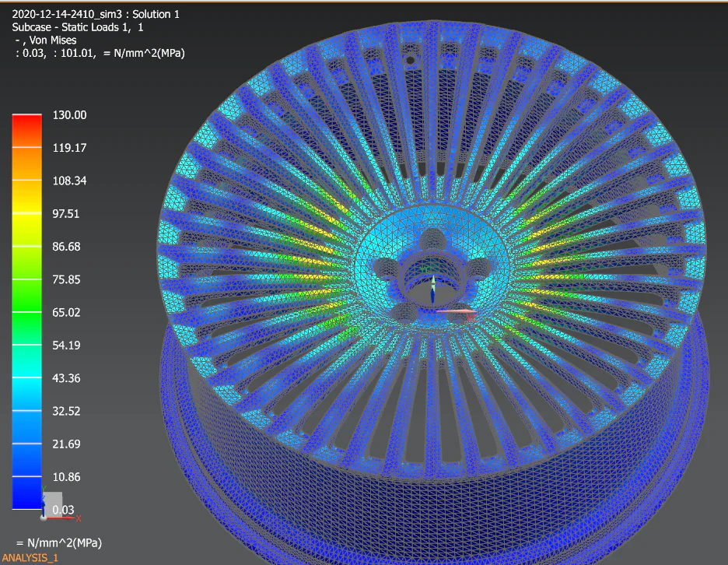
Task: Pick the valve hole at wheel top
Action: pyautogui.click(x=411, y=59)
